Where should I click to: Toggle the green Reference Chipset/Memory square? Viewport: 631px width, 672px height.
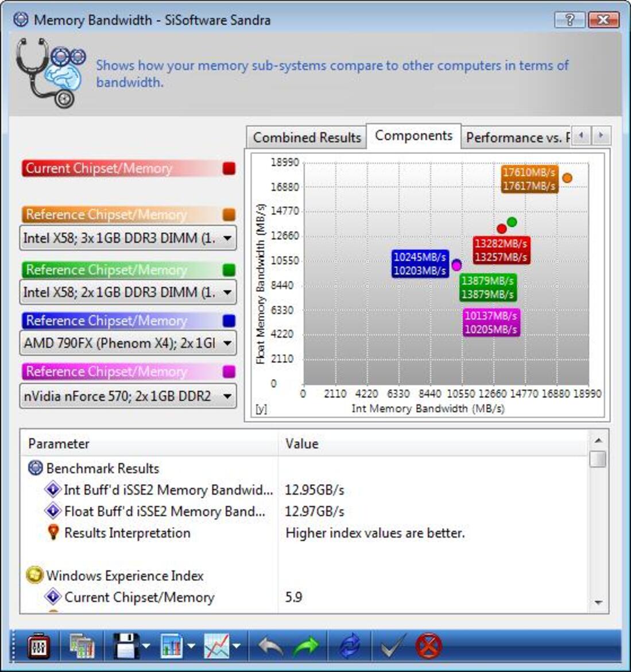[229, 269]
